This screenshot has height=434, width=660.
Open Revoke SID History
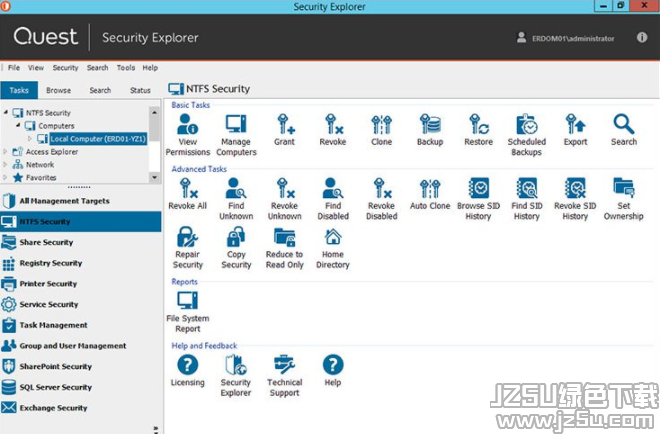pyautogui.click(x=575, y=199)
